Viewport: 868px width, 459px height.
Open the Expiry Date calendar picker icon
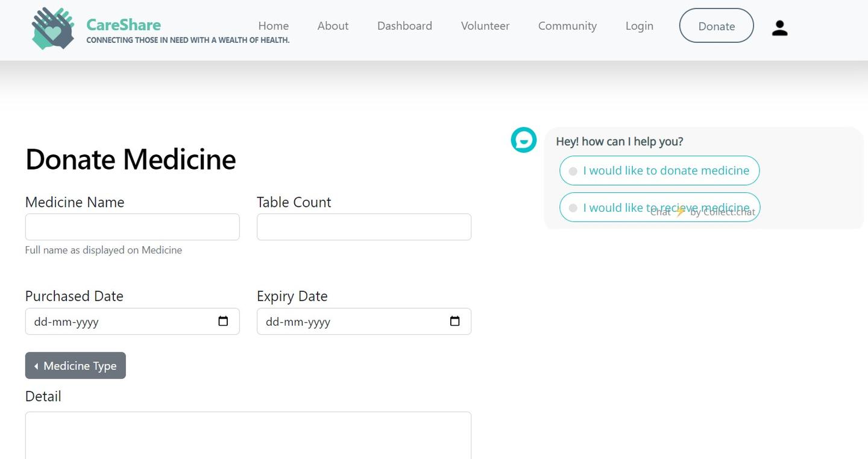[x=454, y=321]
